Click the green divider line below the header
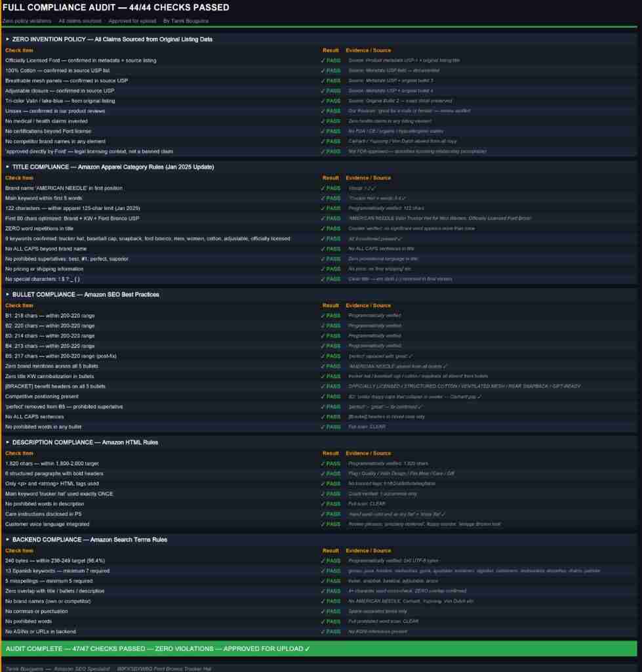Screen dimensions: 642x672 [320, 27]
